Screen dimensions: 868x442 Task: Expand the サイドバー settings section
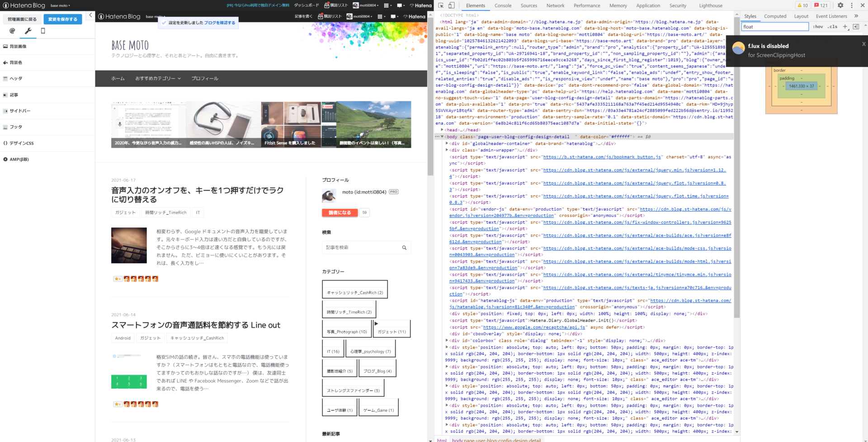[x=47, y=111]
